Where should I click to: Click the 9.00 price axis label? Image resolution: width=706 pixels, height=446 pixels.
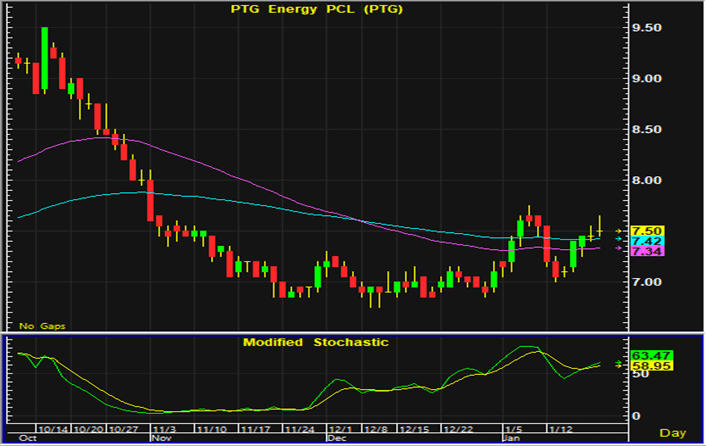(x=647, y=79)
